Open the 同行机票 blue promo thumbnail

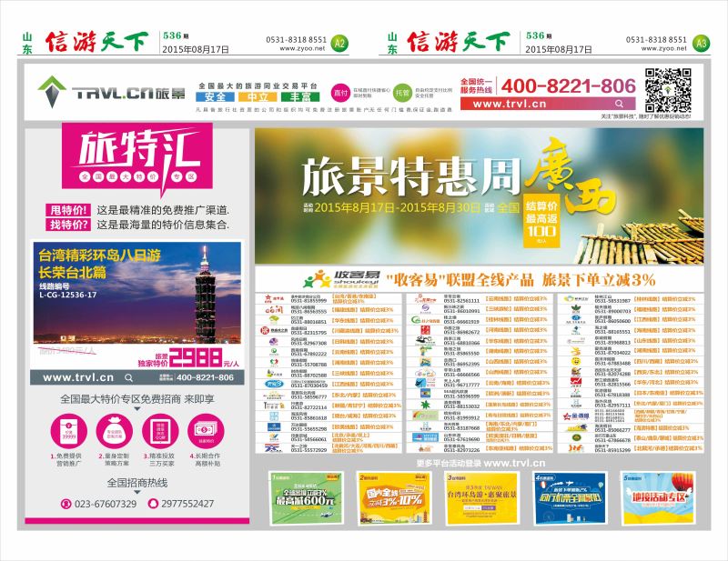(571, 498)
